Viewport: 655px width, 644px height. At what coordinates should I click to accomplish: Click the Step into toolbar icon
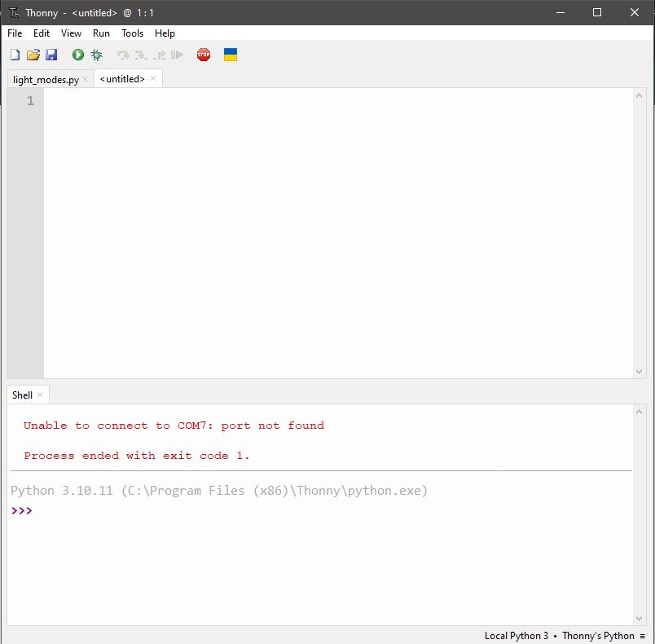point(141,55)
